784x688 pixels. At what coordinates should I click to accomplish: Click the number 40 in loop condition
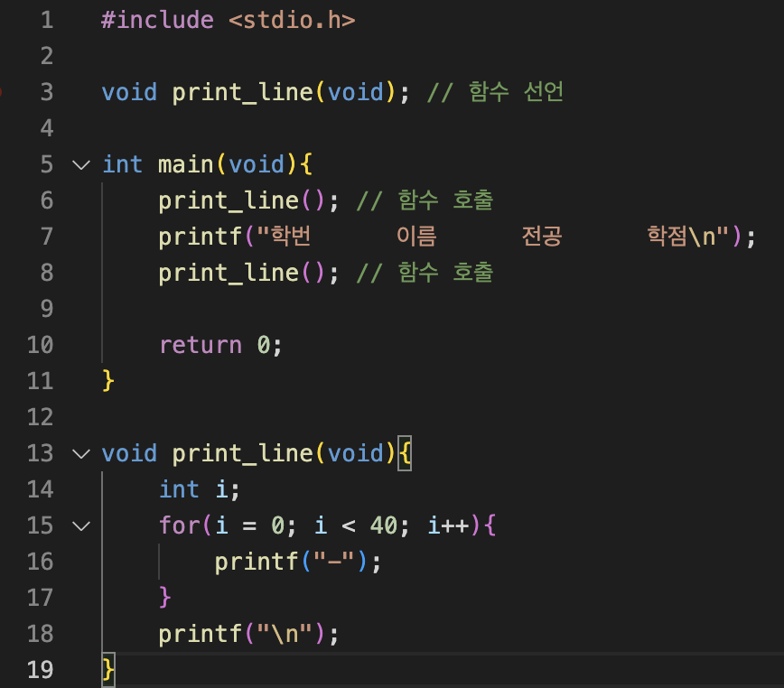[x=384, y=525]
